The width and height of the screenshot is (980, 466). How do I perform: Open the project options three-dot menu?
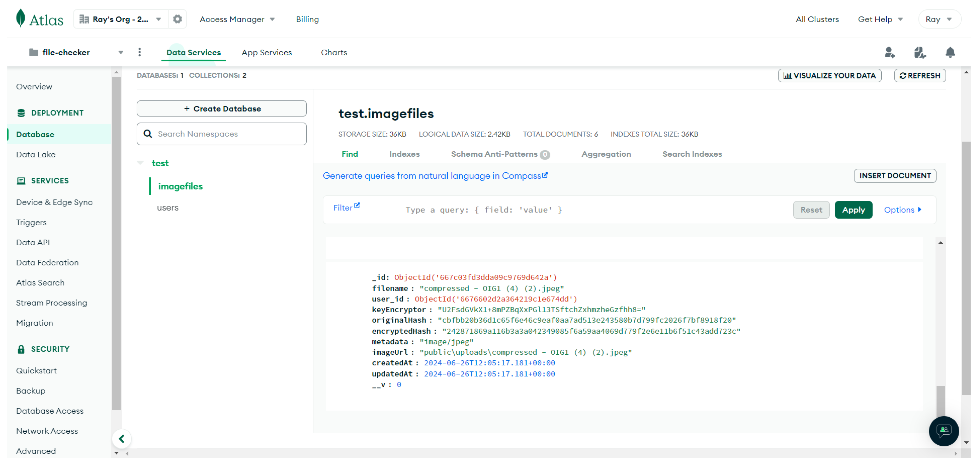pos(140,52)
